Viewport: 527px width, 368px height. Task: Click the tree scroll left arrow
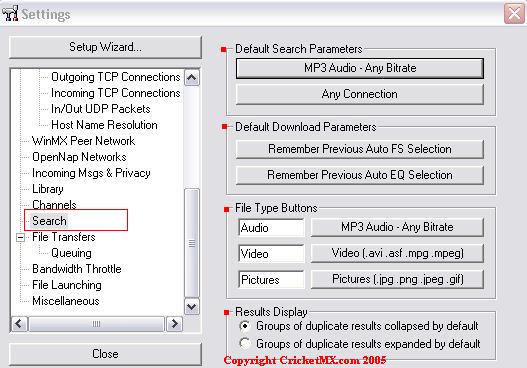coord(19,324)
